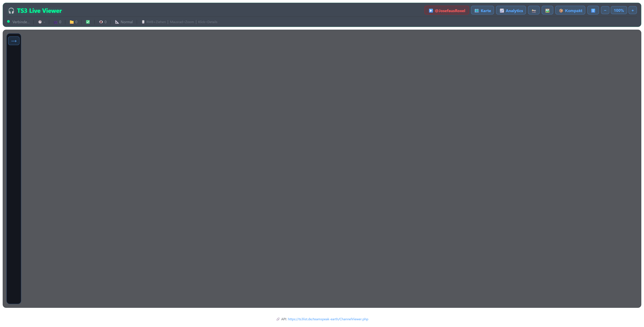Open the ts3list.de ChannelViewer.php API link
The width and height of the screenshot is (644, 327).
coord(328,319)
